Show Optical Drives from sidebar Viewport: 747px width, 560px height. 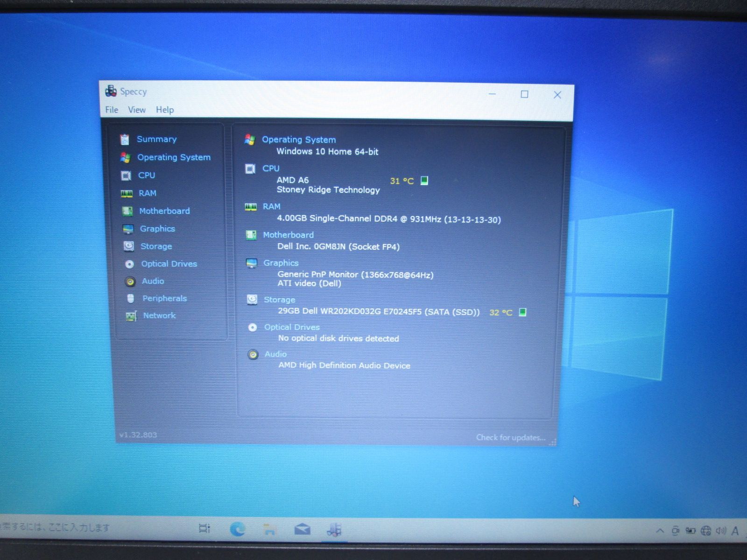169,264
